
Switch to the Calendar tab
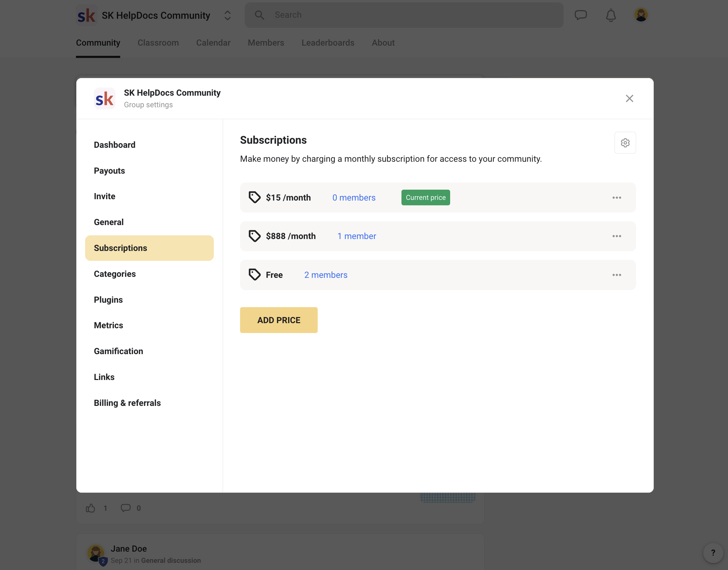click(213, 43)
